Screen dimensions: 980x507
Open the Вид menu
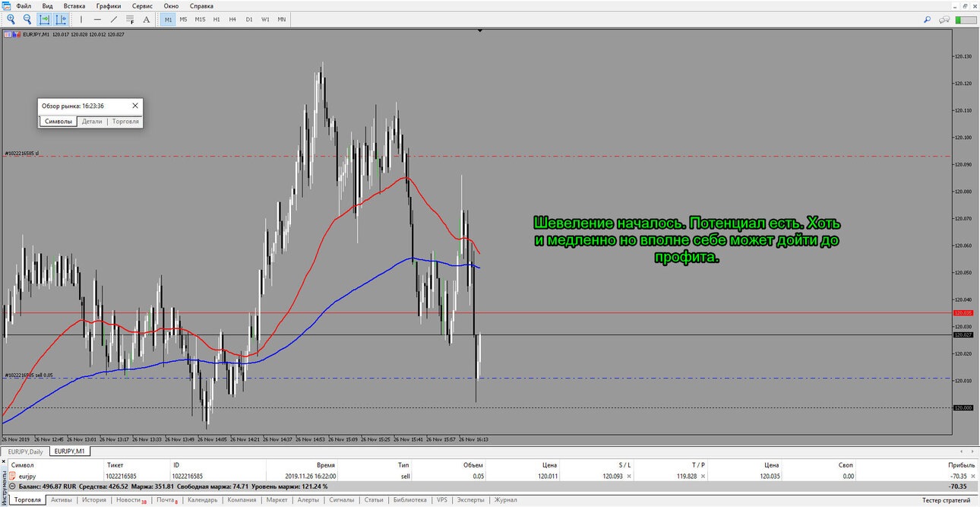(47, 6)
